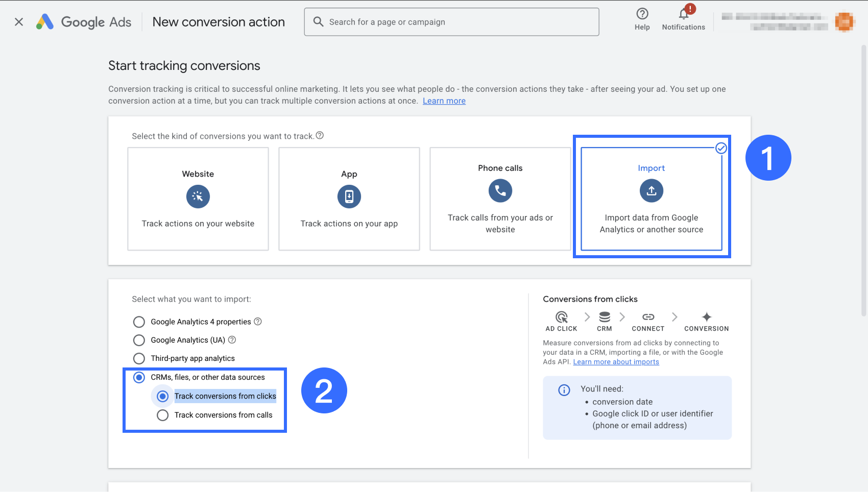Screen dimensions: 868x492
Task: Click the Import upload icon
Action: (x=652, y=191)
